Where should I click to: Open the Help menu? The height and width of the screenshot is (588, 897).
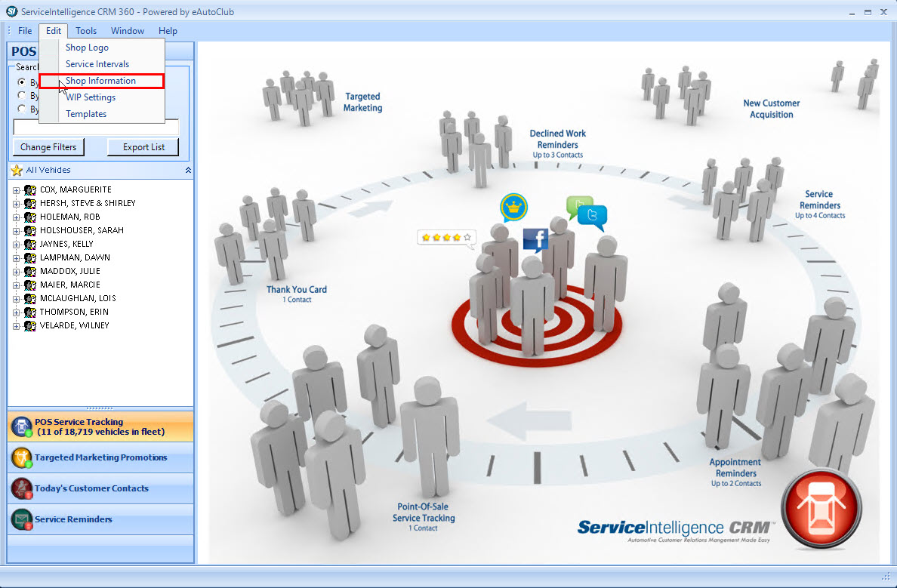(x=168, y=31)
